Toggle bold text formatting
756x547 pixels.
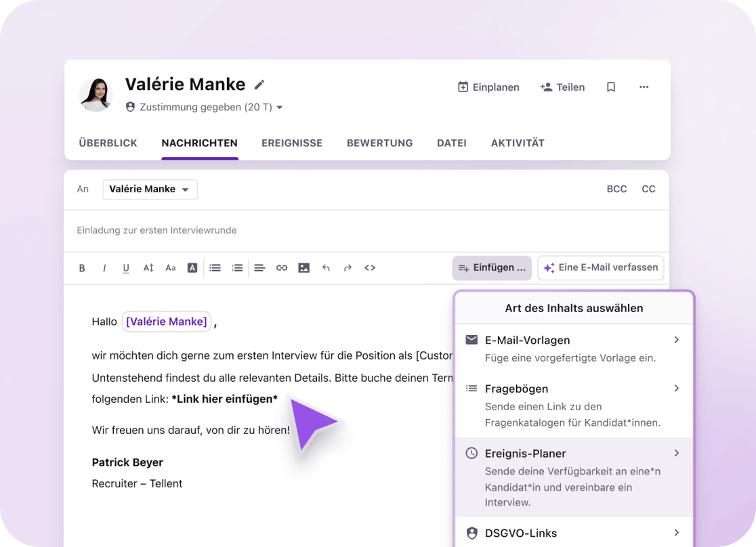(82, 268)
